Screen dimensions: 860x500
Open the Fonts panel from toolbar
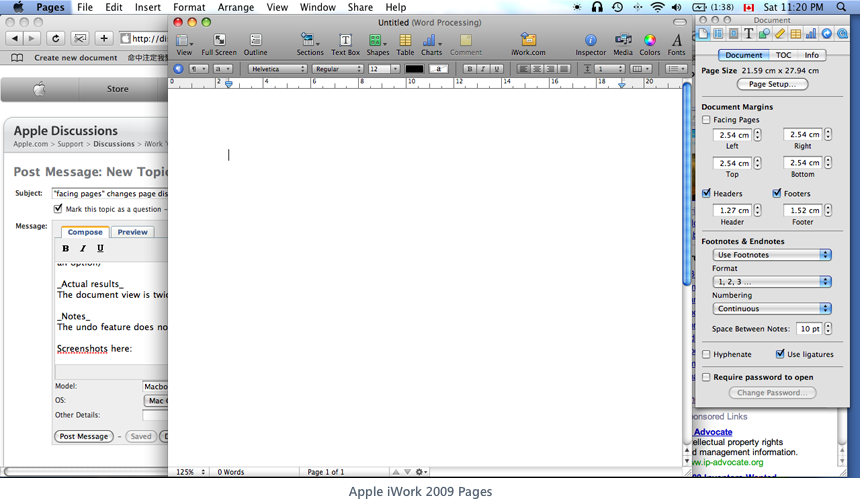(676, 44)
